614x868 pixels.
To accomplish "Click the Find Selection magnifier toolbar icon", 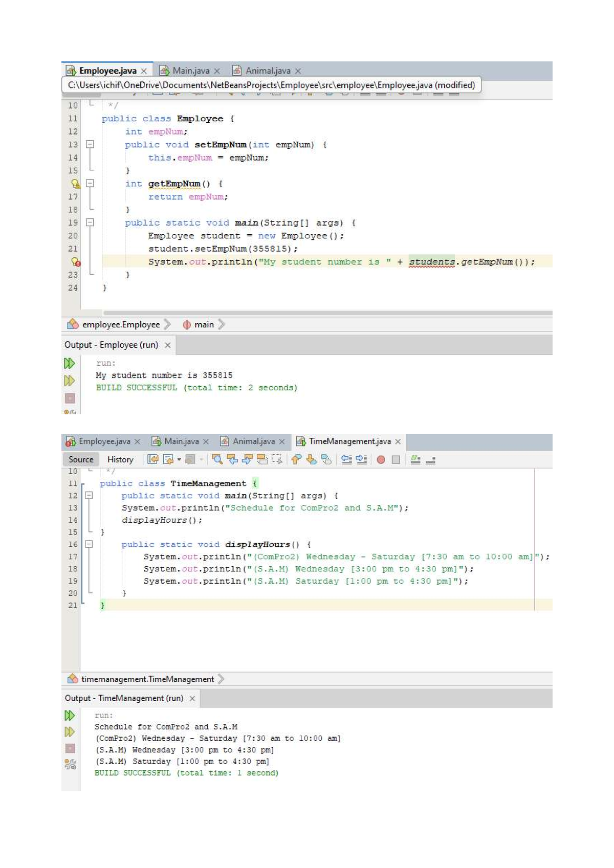I will coord(217,459).
